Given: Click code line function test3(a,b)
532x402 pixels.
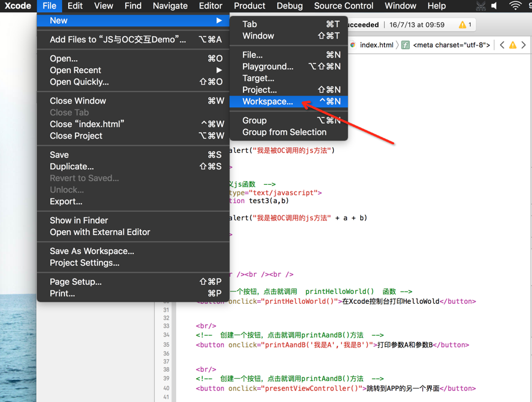Looking at the screenshot, I should pyautogui.click(x=259, y=201).
